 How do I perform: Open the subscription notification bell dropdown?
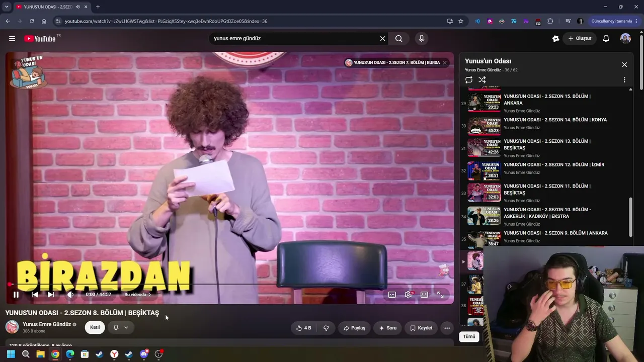pyautogui.click(x=121, y=327)
